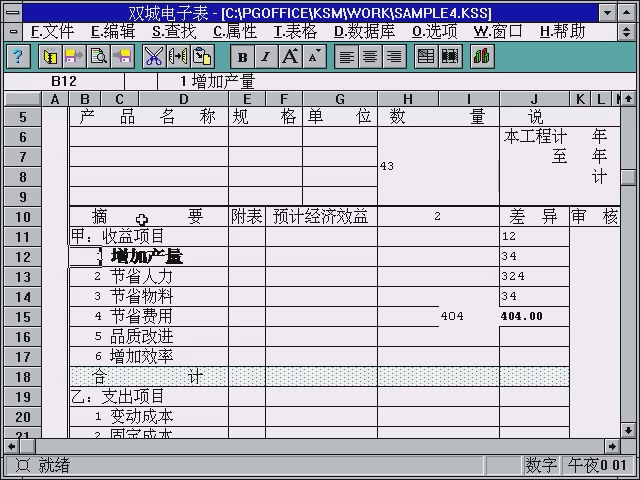Image resolution: width=640 pixels, height=480 pixels.
Task: Center align cell text
Action: (370, 56)
